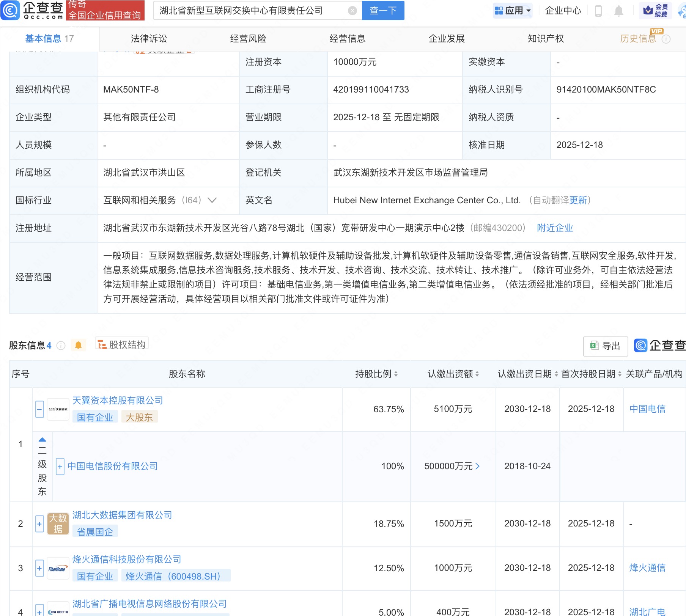
Task: Clear the search box with X icon
Action: [x=352, y=11]
